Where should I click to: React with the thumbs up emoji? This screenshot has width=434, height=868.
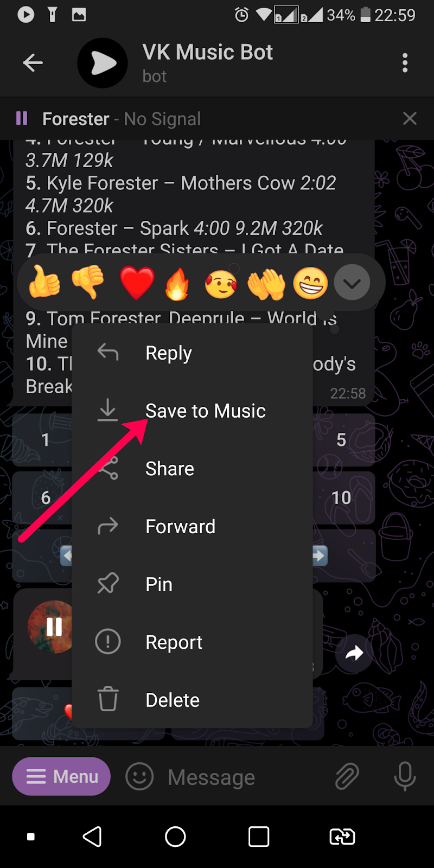(x=45, y=282)
